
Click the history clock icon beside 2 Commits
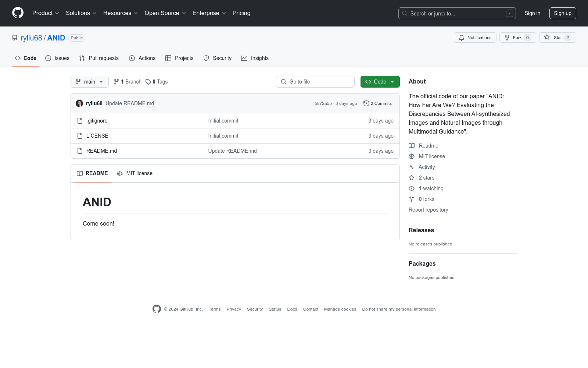pyautogui.click(x=366, y=103)
